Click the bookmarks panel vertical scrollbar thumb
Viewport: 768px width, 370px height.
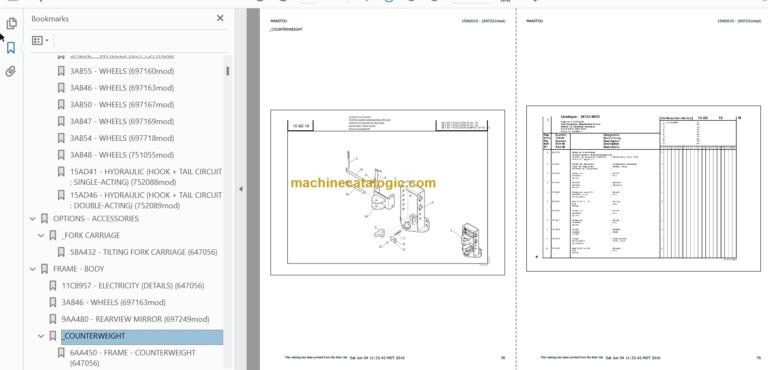click(228, 71)
